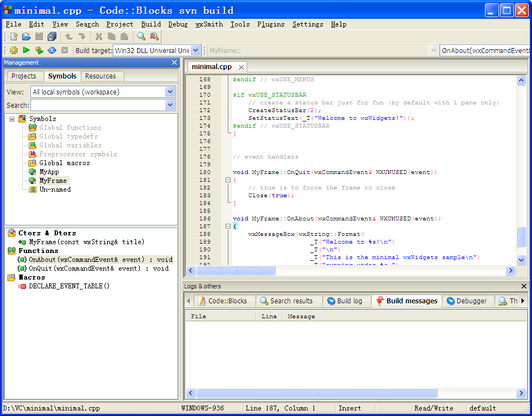The image size is (532, 416).
Task: Click the Build gear icon
Action: coord(14,50)
